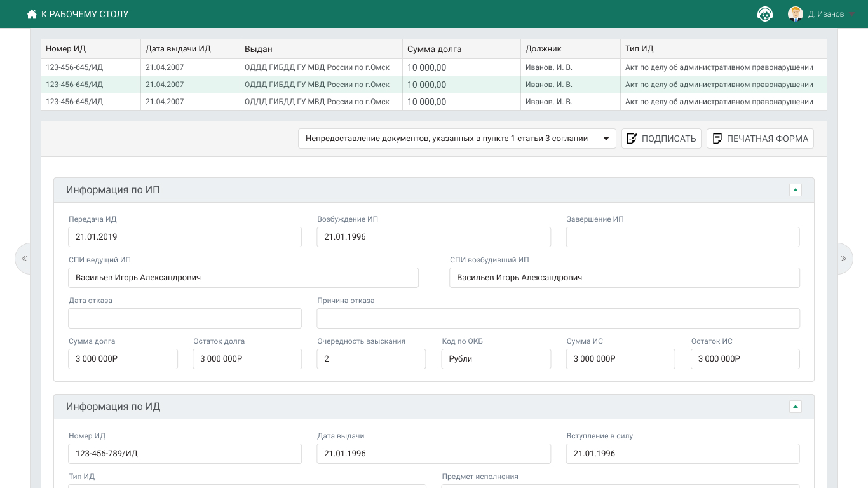Collapse the Информация по ИД section
The height and width of the screenshot is (488, 868).
[x=795, y=407]
